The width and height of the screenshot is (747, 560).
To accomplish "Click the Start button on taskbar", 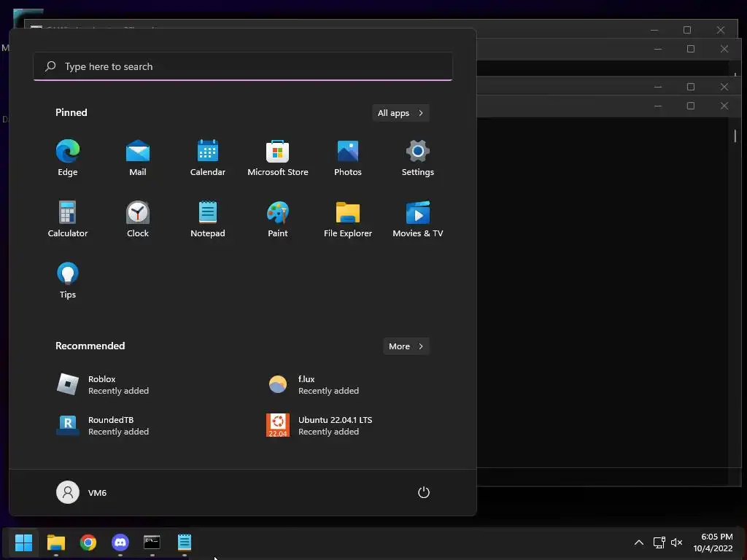I will click(x=23, y=542).
